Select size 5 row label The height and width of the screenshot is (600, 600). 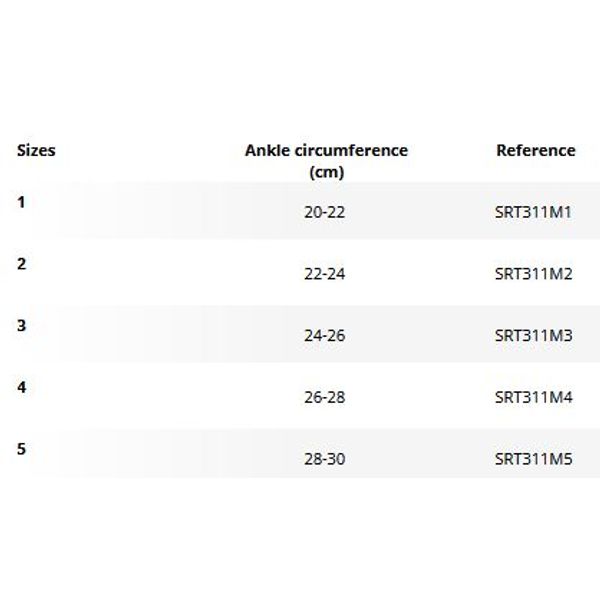pos(21,449)
